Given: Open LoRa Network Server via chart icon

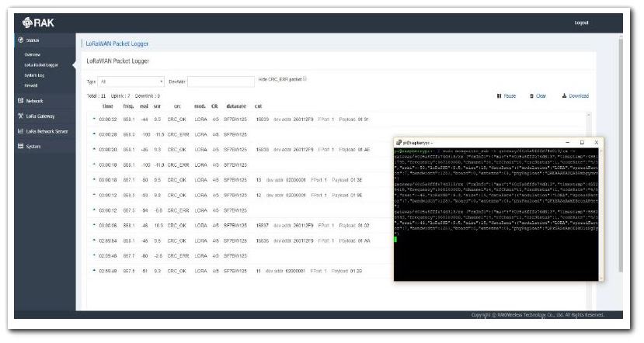Looking at the screenshot, I should 20,131.
